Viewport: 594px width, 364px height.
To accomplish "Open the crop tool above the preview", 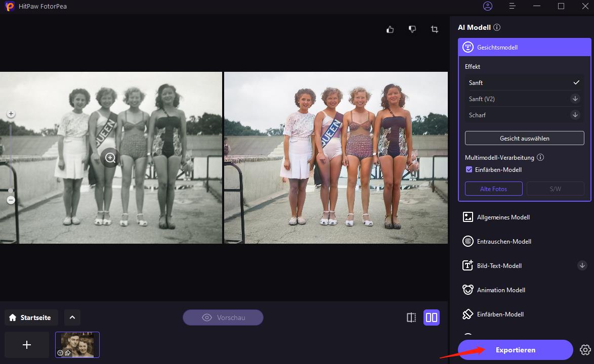I will coord(434,29).
